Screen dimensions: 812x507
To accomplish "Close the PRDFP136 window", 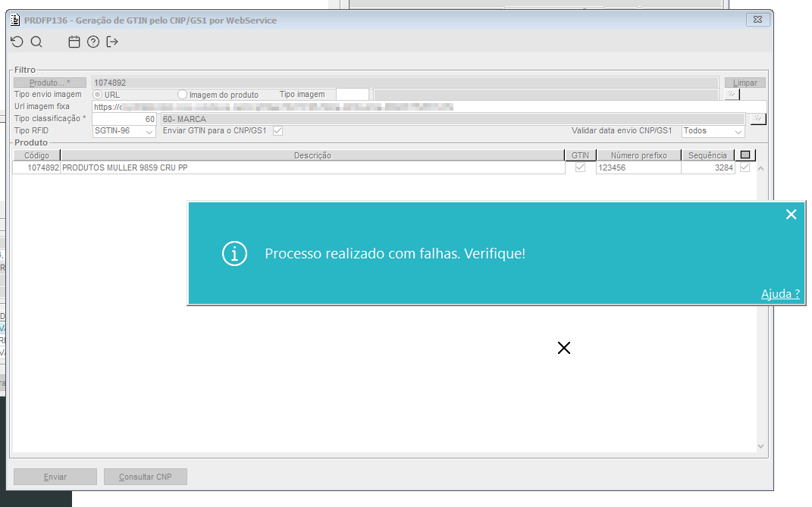I will (x=757, y=20).
